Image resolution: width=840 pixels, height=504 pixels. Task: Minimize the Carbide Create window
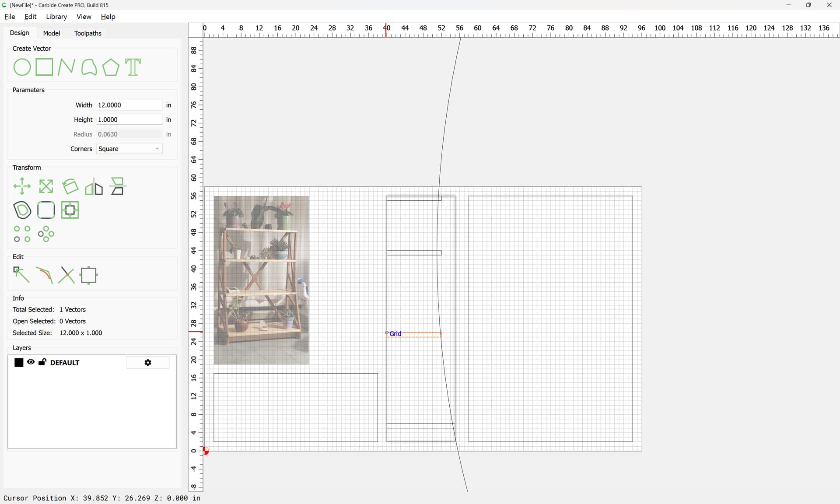click(x=788, y=5)
